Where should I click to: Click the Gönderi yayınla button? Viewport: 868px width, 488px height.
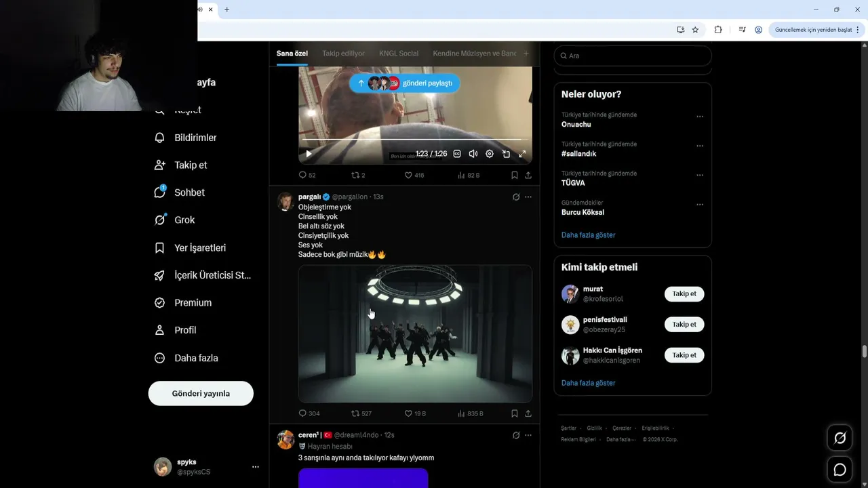pyautogui.click(x=201, y=393)
